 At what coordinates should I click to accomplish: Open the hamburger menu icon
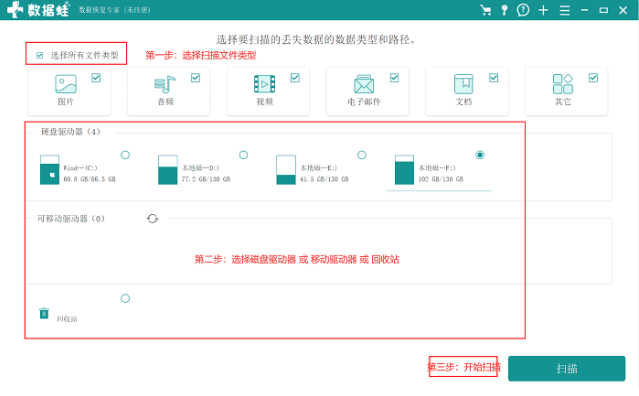(564, 10)
